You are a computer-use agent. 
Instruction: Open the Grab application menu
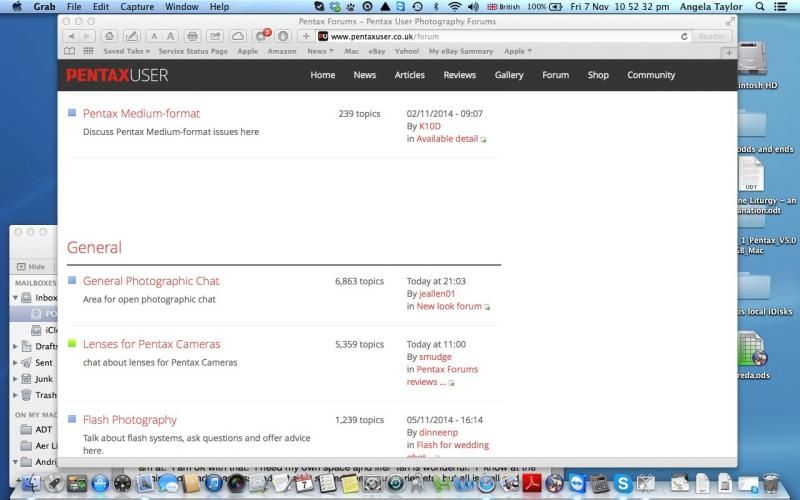click(44, 7)
